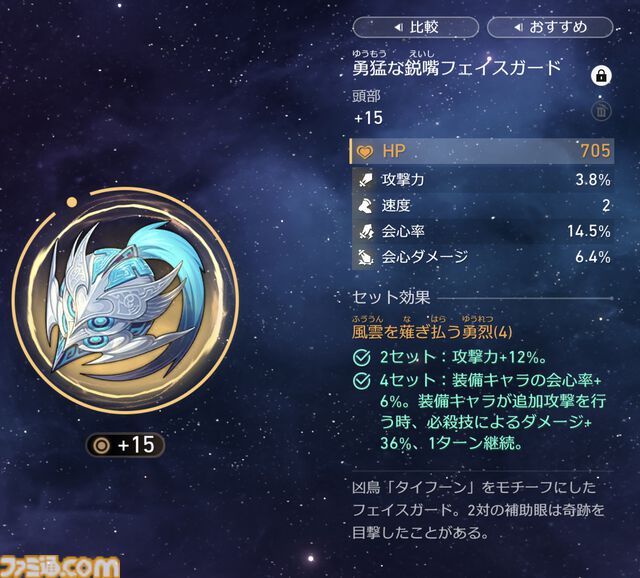
Task: Click the 速度 speed icon
Action: point(365,205)
